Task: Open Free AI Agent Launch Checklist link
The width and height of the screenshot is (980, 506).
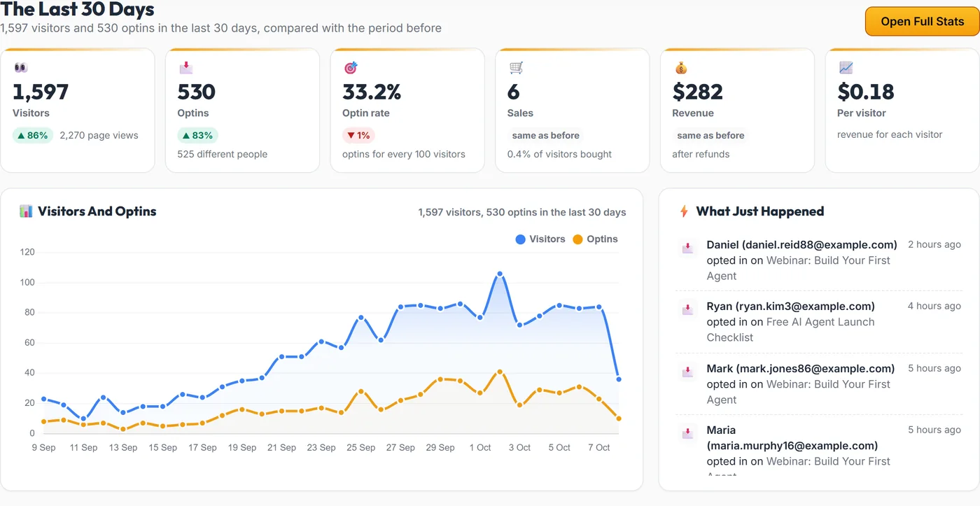Action: 790,330
